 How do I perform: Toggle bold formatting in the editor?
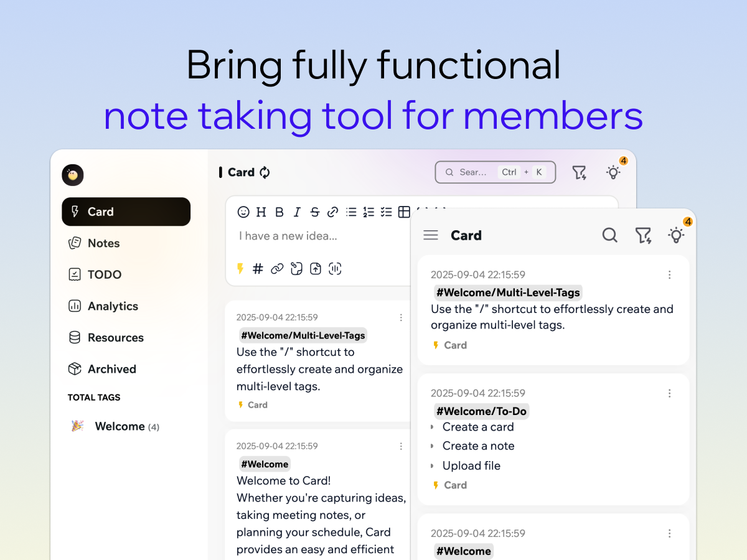[x=280, y=212]
